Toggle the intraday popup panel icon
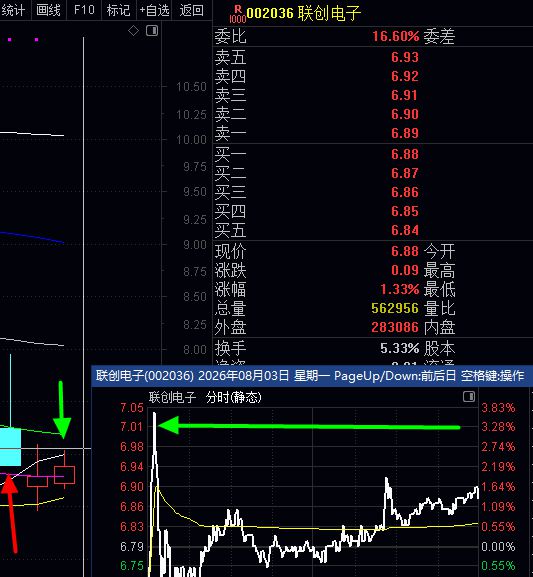 pos(469,397)
